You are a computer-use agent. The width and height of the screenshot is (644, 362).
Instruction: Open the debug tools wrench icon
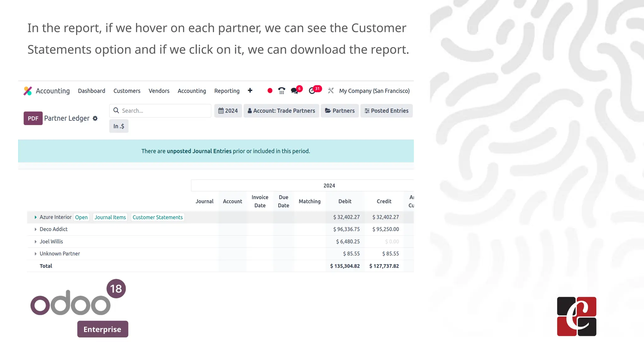click(x=330, y=91)
